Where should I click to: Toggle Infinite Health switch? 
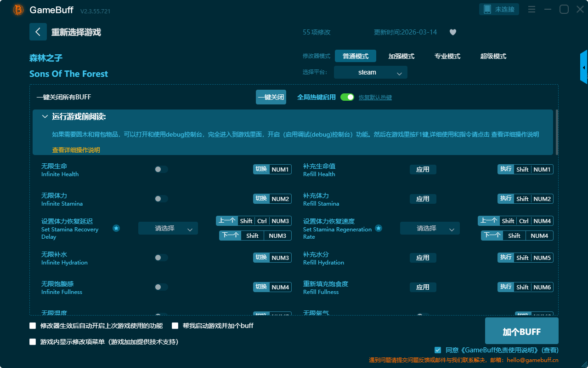pos(161,169)
